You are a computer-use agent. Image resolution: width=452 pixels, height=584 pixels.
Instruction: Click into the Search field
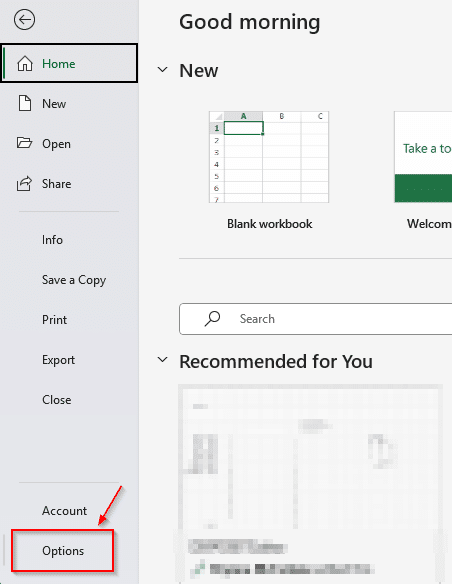click(316, 319)
